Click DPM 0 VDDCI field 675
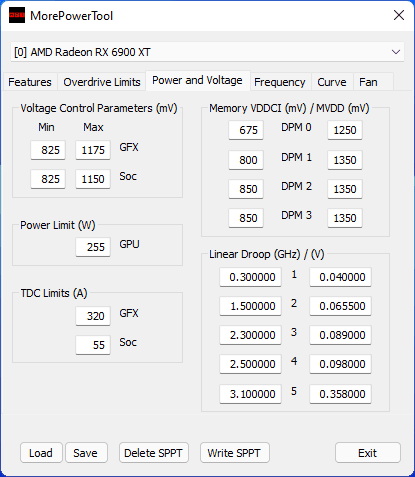The height and width of the screenshot is (477, 415). click(x=246, y=130)
